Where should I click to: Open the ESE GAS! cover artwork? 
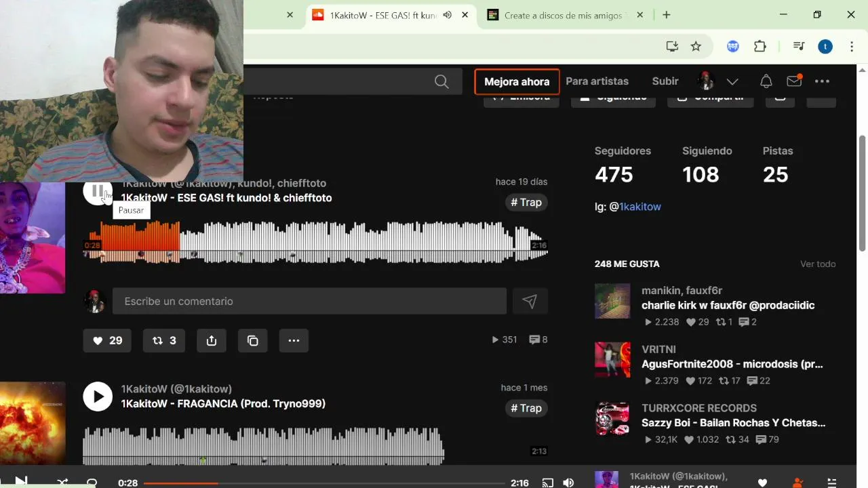point(33,237)
